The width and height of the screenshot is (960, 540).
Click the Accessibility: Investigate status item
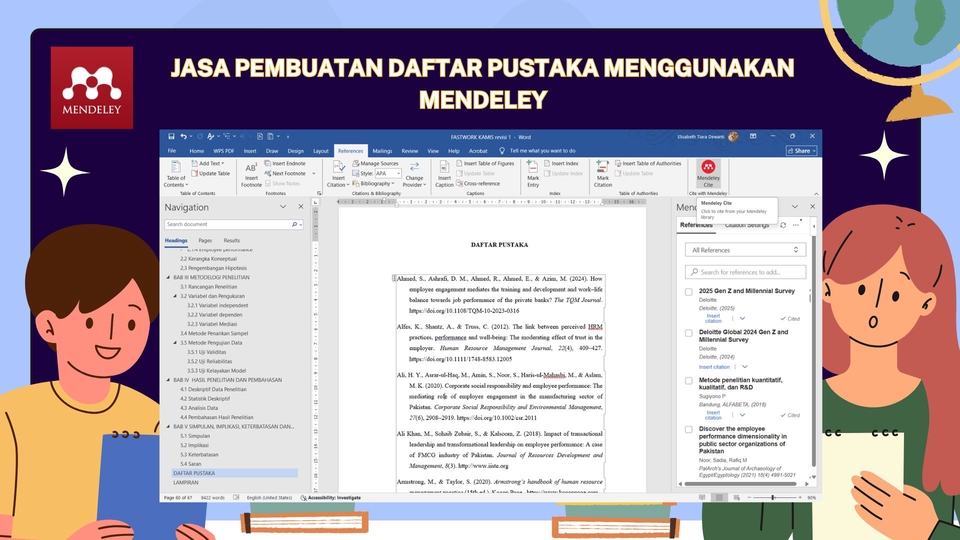click(331, 498)
